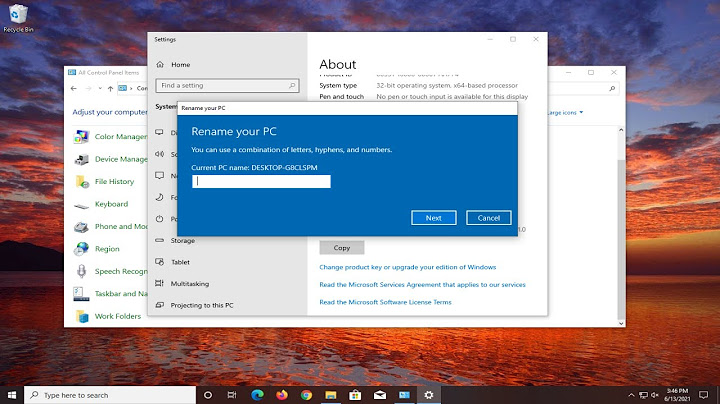
Task: Click the File History icon
Action: pyautogui.click(x=82, y=182)
